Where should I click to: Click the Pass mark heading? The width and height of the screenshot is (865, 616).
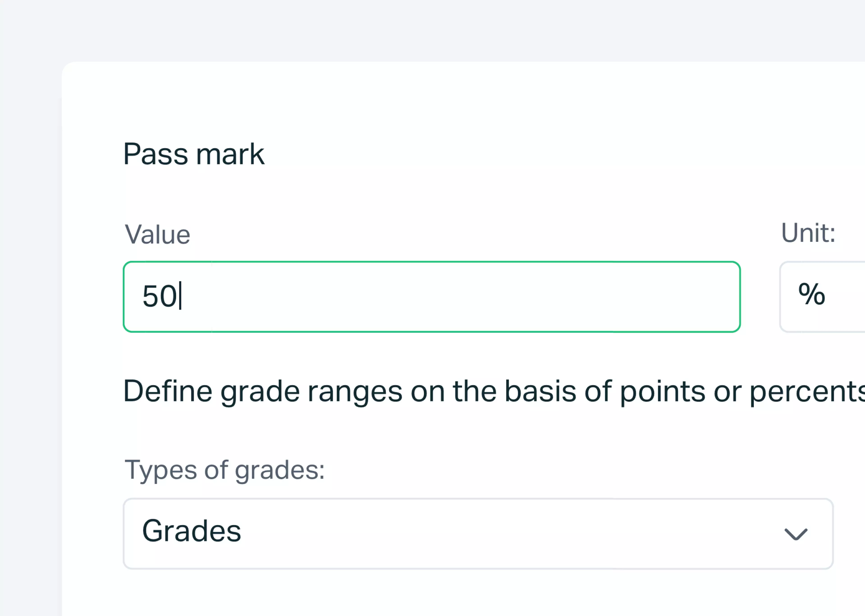[193, 154]
